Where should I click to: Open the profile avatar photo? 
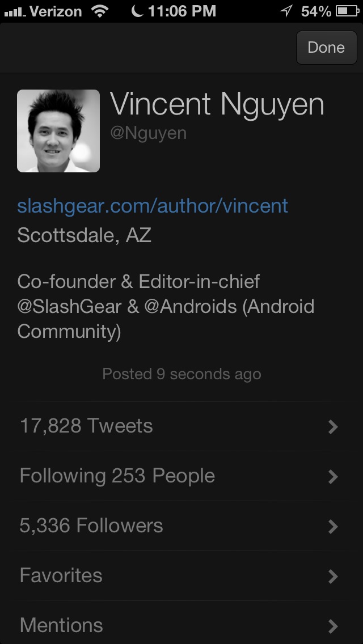[x=58, y=131]
